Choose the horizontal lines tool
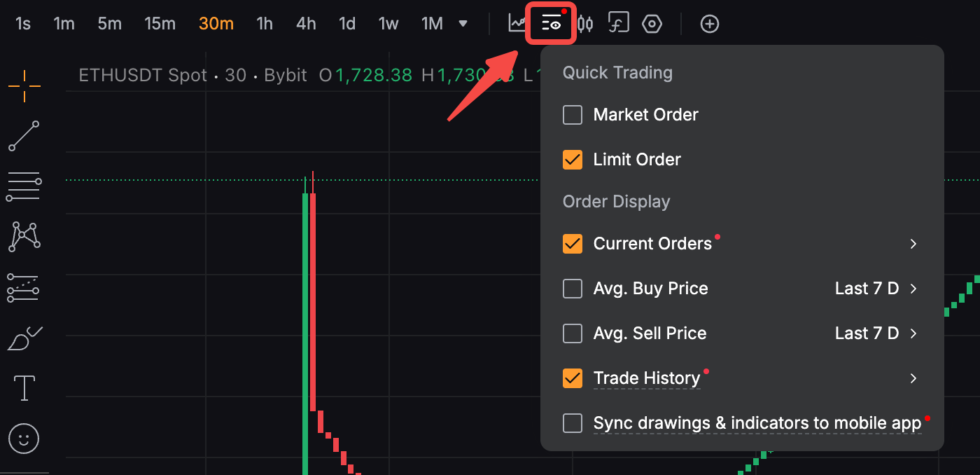Screen dimensions: 980x475 pyautogui.click(x=24, y=186)
